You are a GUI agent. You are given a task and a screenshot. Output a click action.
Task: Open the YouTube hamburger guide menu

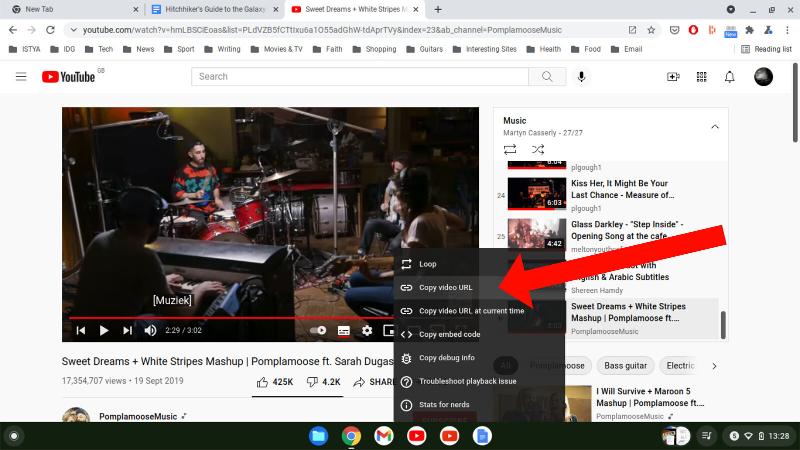click(x=21, y=77)
